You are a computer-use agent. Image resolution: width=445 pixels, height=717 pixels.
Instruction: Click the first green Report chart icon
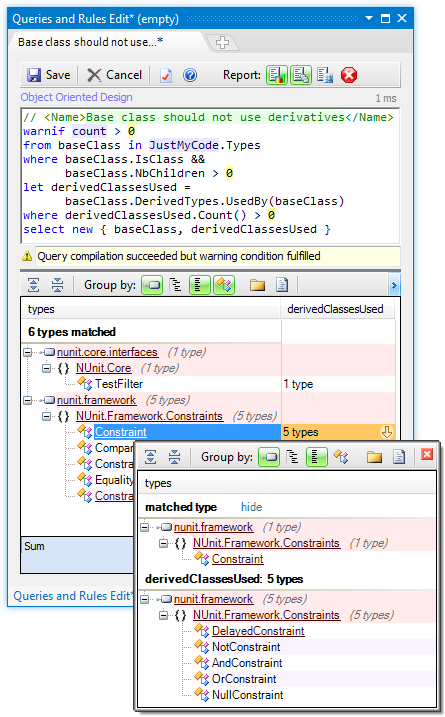[x=277, y=75]
